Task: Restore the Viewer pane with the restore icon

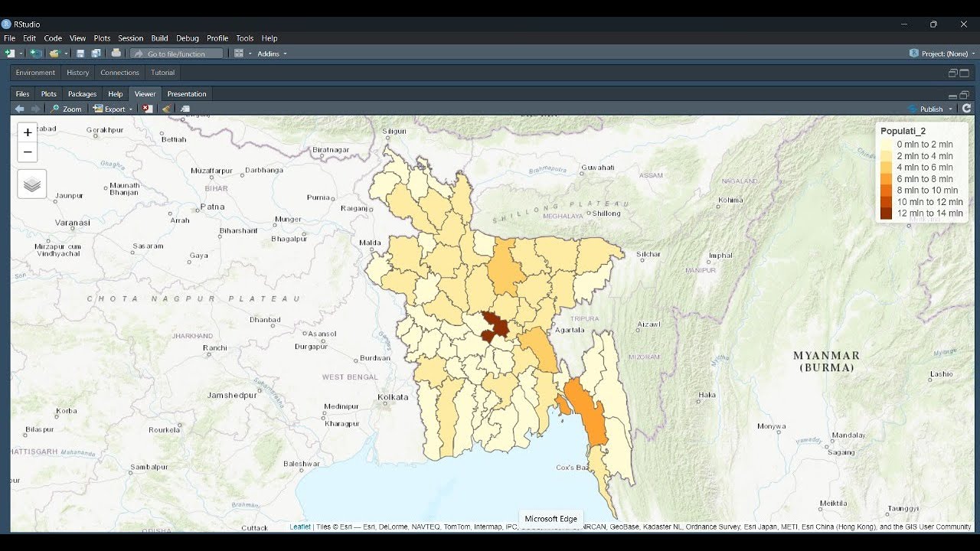Action: [x=964, y=95]
